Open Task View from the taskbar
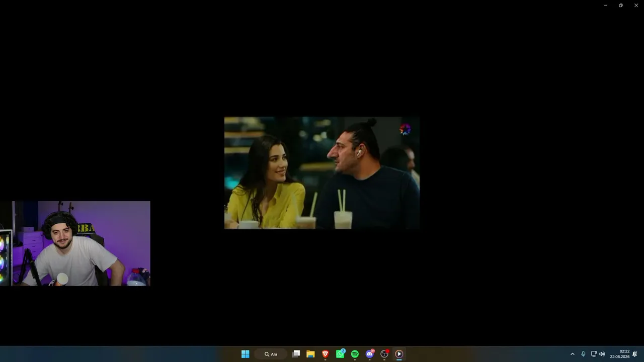The width and height of the screenshot is (644, 362). pyautogui.click(x=296, y=354)
